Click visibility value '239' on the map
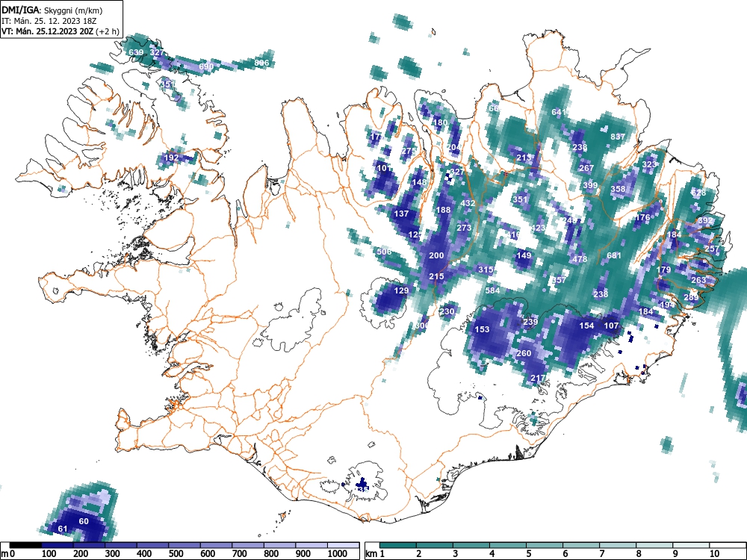The width and height of the screenshot is (747, 560). pyautogui.click(x=530, y=322)
